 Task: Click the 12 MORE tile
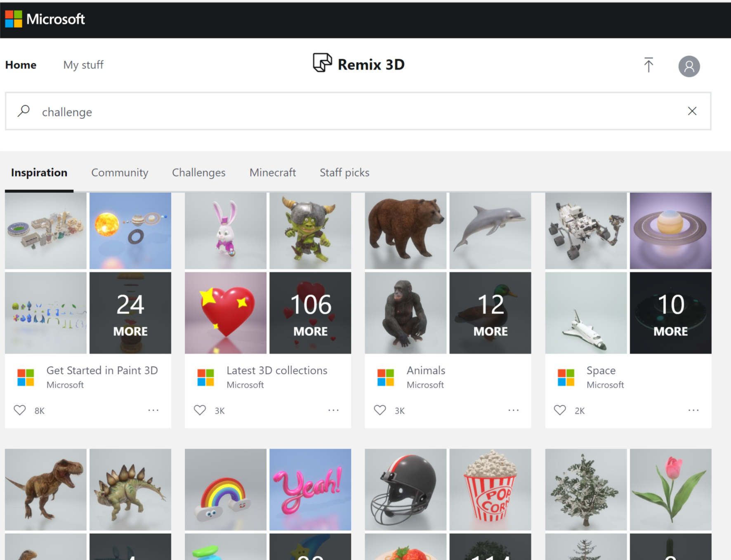pyautogui.click(x=490, y=313)
